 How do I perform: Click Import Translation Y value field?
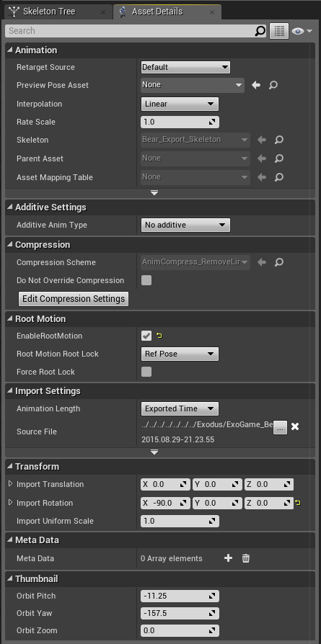click(217, 484)
